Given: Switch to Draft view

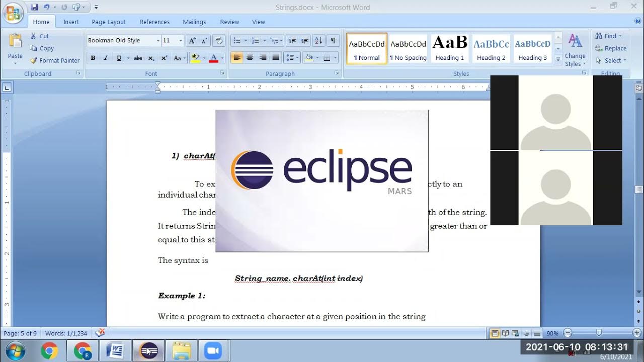Looking at the screenshot, I should click(x=537, y=333).
